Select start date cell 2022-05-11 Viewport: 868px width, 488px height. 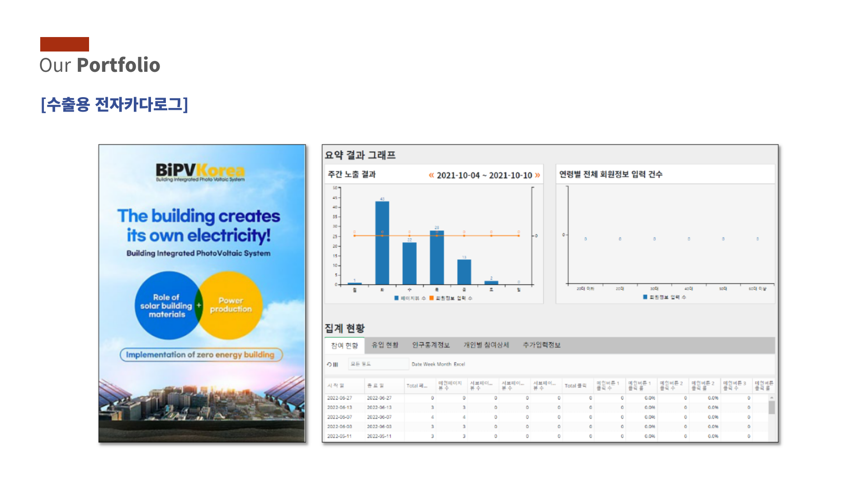[340, 436]
